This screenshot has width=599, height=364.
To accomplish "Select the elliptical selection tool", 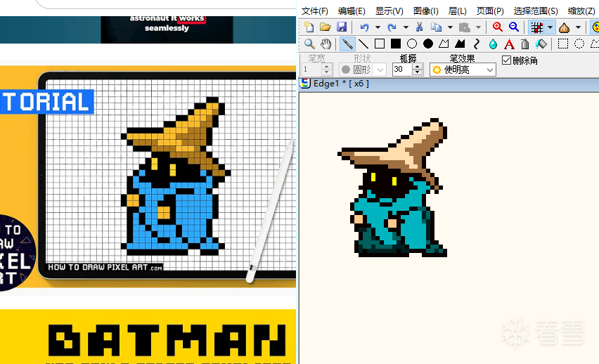I will (x=579, y=44).
